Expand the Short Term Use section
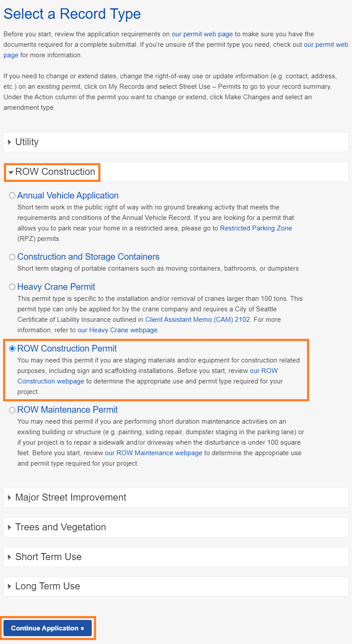 (x=48, y=557)
